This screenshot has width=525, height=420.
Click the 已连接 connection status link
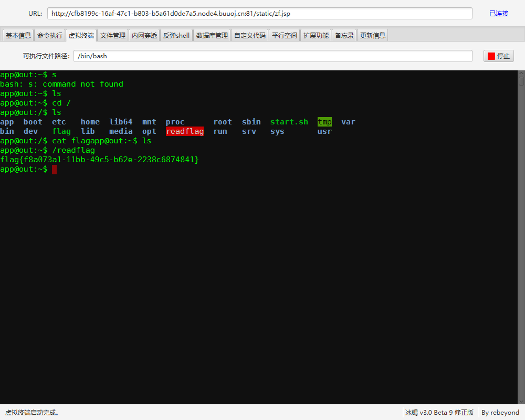point(498,13)
